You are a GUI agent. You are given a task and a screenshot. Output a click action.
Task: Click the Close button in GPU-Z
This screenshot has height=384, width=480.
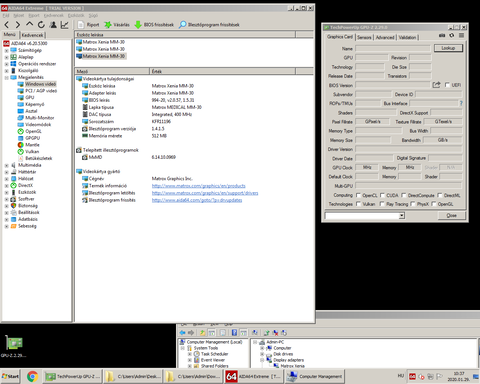[451, 216]
